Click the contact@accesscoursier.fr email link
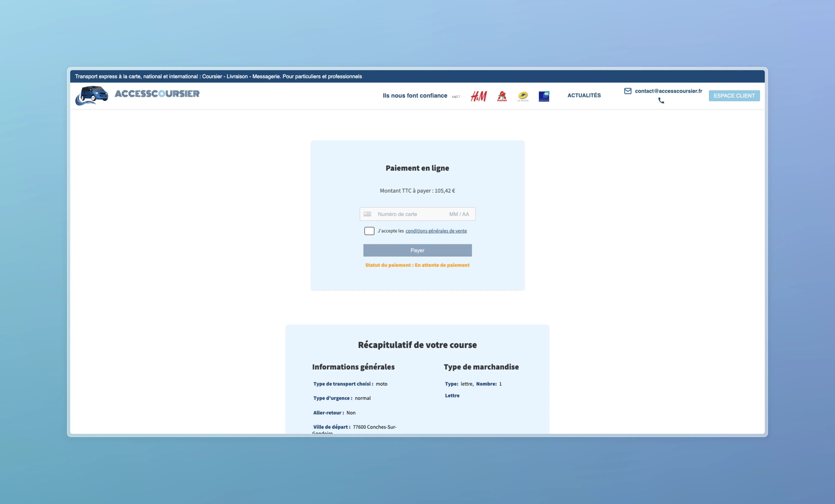This screenshot has height=504, width=835. click(x=668, y=91)
